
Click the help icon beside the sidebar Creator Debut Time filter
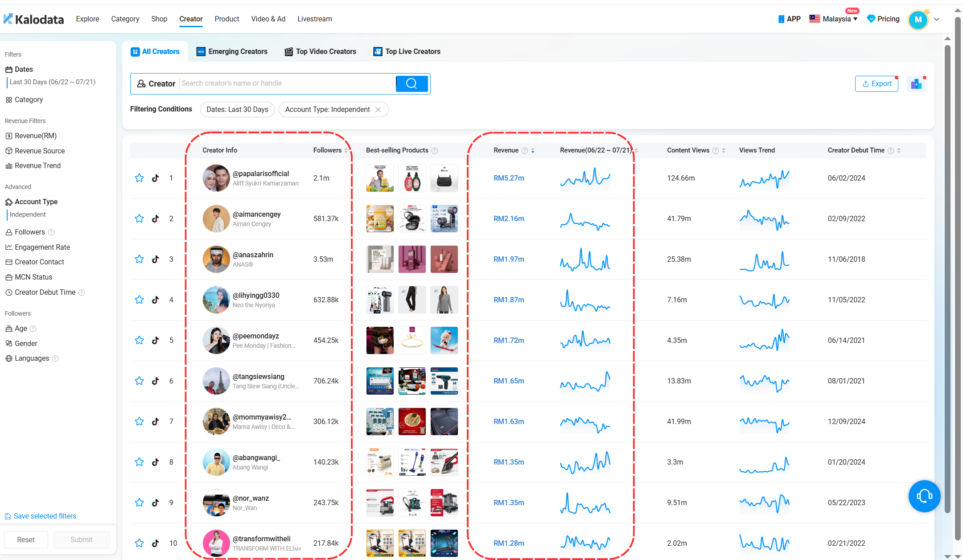(82, 292)
